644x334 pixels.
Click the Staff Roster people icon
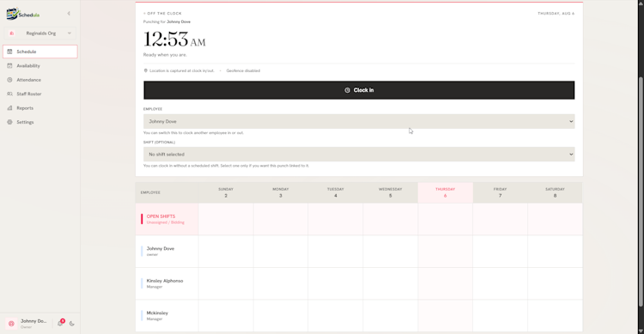tap(9, 94)
